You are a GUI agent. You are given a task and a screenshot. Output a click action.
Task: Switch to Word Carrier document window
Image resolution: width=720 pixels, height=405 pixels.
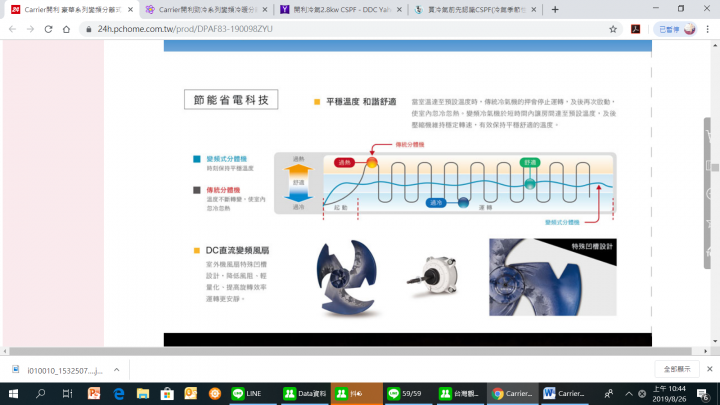564,394
